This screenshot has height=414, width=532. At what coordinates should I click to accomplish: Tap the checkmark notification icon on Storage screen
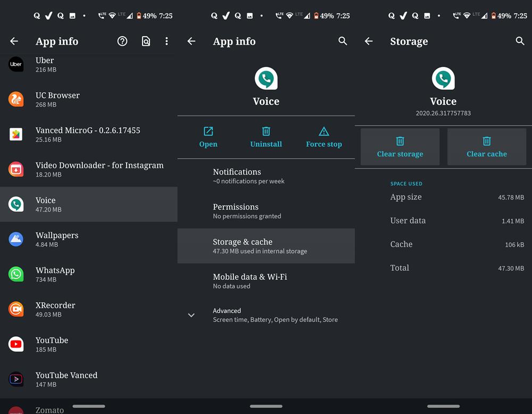pos(403,15)
